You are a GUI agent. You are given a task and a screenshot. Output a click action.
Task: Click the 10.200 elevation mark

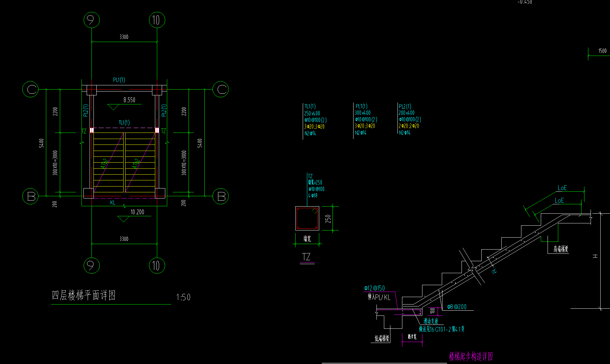pos(137,212)
